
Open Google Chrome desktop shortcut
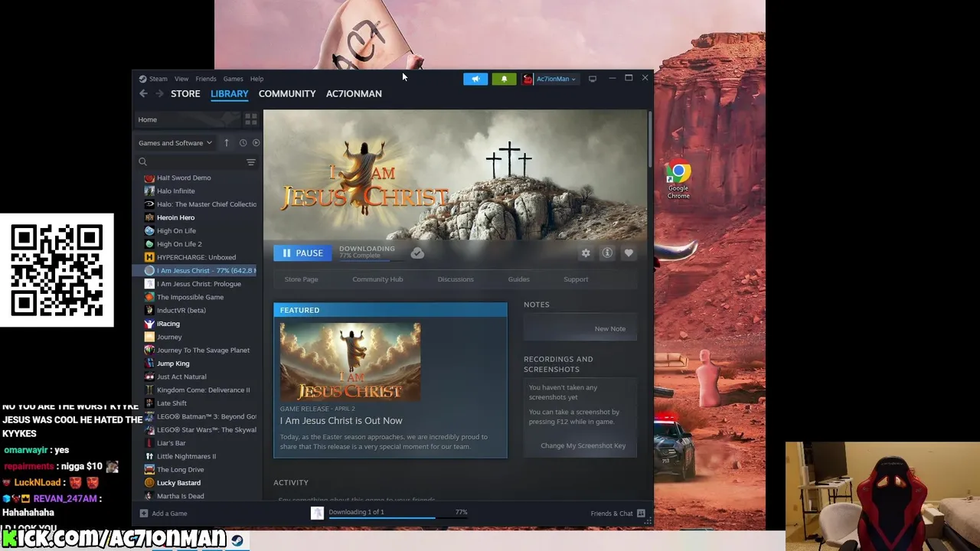(678, 181)
